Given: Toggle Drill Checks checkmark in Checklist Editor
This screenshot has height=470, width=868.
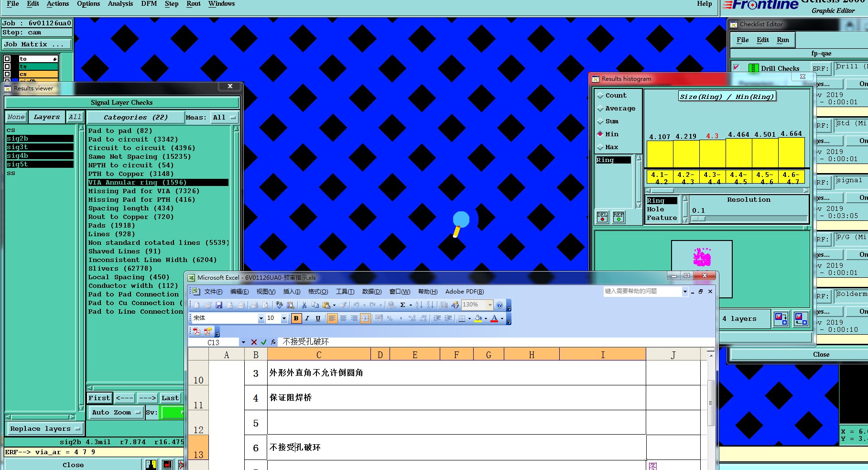Looking at the screenshot, I should pos(737,67).
